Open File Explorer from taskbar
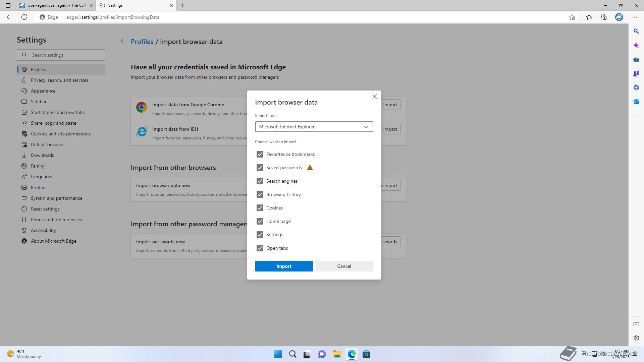This screenshot has width=644, height=362. (x=337, y=354)
